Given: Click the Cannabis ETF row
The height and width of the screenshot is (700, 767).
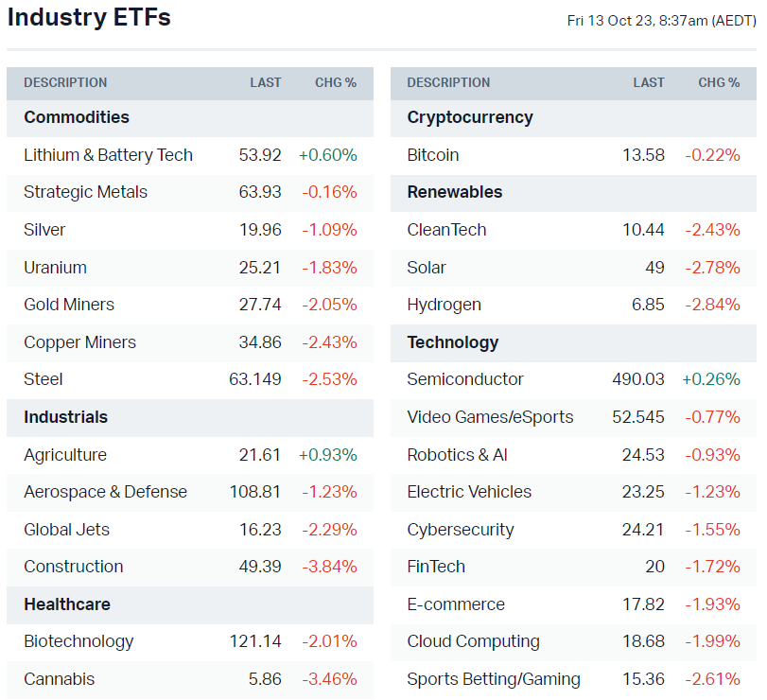Looking at the screenshot, I should click(59, 679).
